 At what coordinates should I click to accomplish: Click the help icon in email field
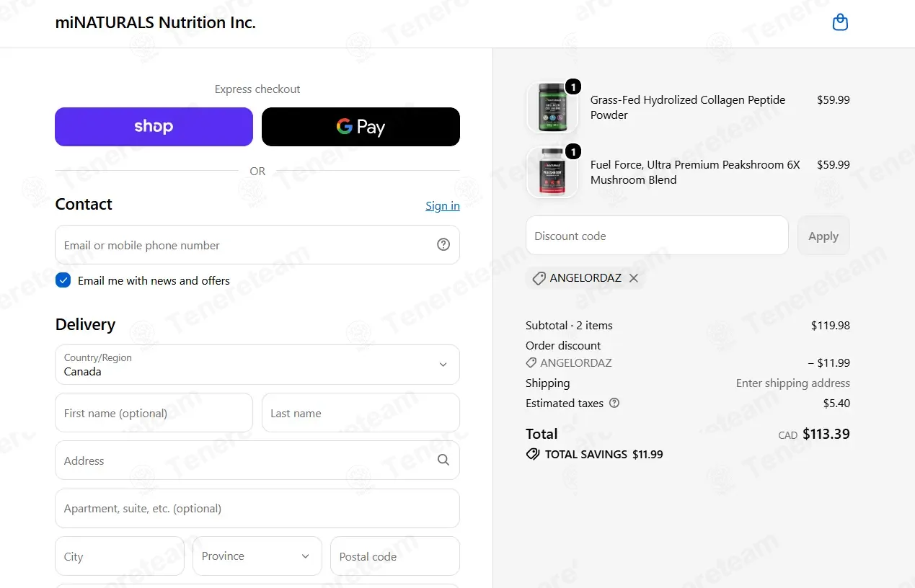(x=443, y=244)
